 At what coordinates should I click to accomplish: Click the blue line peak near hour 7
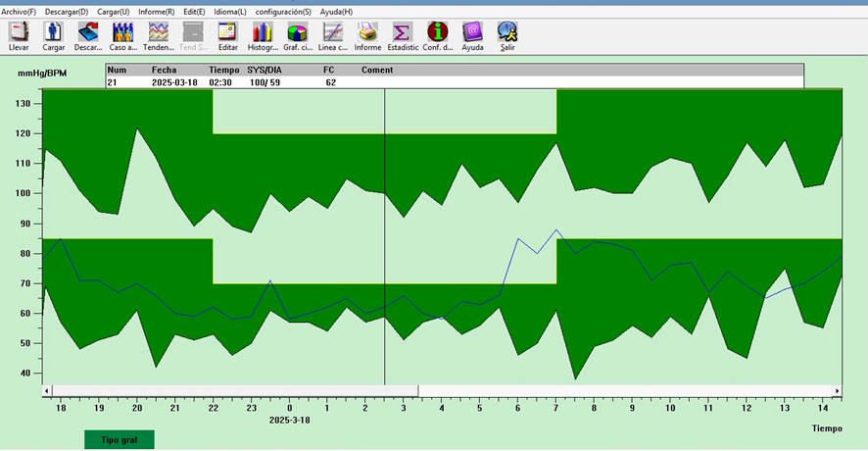556,229
